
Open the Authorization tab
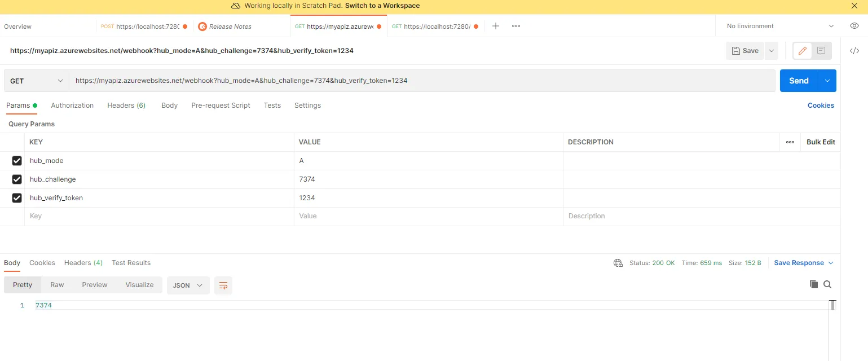click(72, 105)
